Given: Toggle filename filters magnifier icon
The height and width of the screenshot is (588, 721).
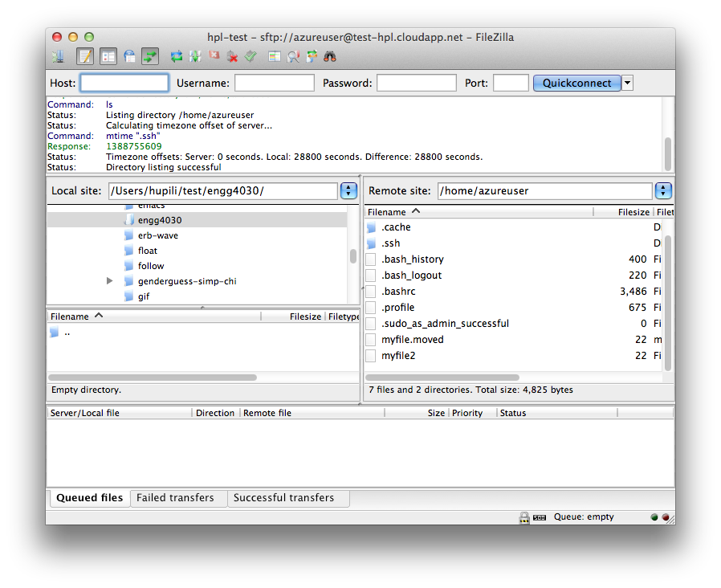Looking at the screenshot, I should point(293,56).
